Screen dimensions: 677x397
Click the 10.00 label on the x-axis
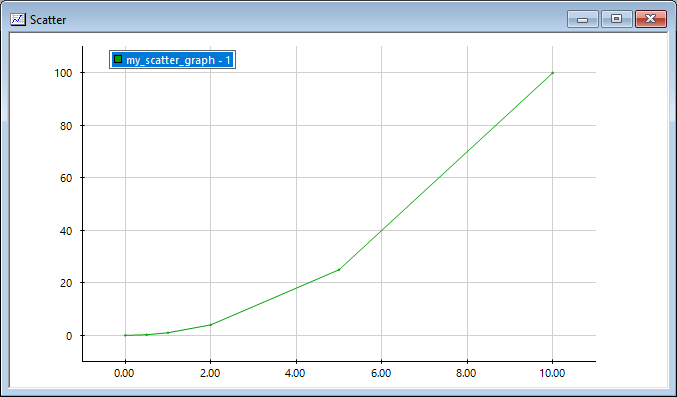(552, 373)
